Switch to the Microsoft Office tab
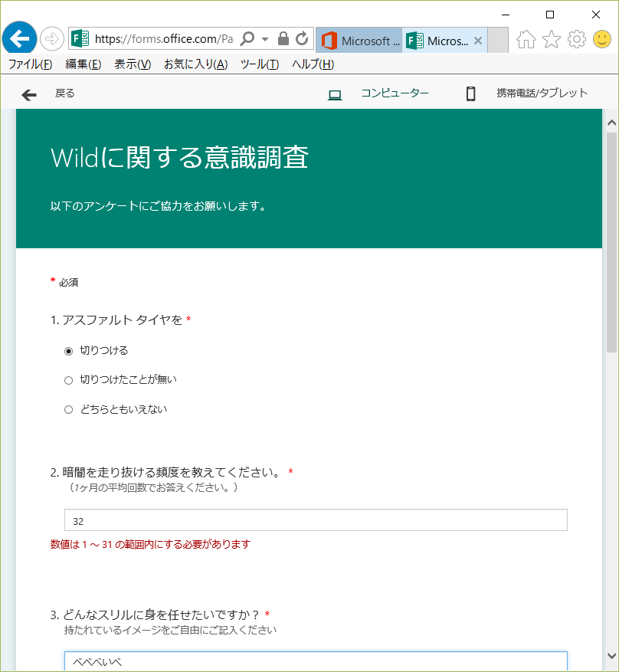The height and width of the screenshot is (672, 619). pos(359,41)
